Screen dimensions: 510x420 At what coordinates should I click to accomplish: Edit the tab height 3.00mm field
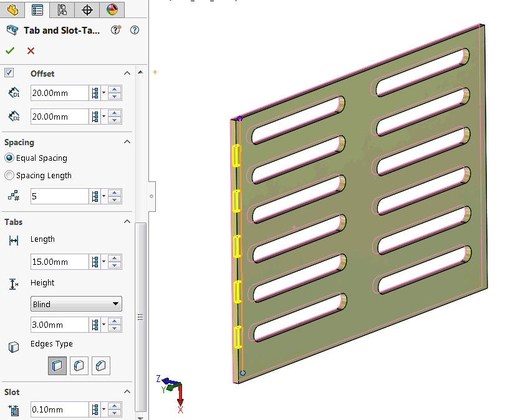[x=59, y=325]
